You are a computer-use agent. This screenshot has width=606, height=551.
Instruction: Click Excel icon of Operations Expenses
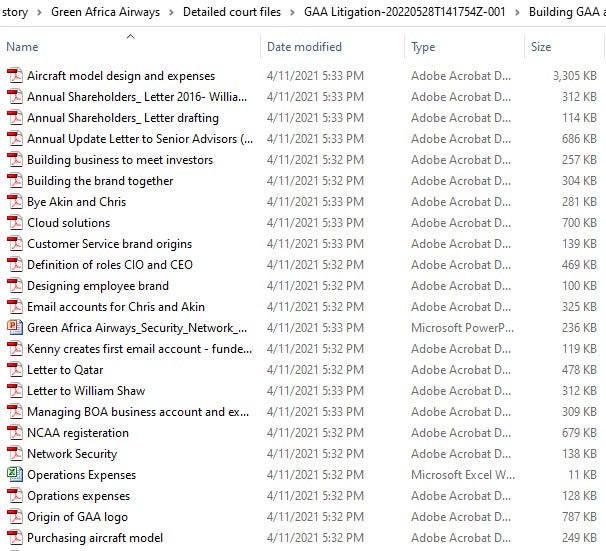coord(15,474)
